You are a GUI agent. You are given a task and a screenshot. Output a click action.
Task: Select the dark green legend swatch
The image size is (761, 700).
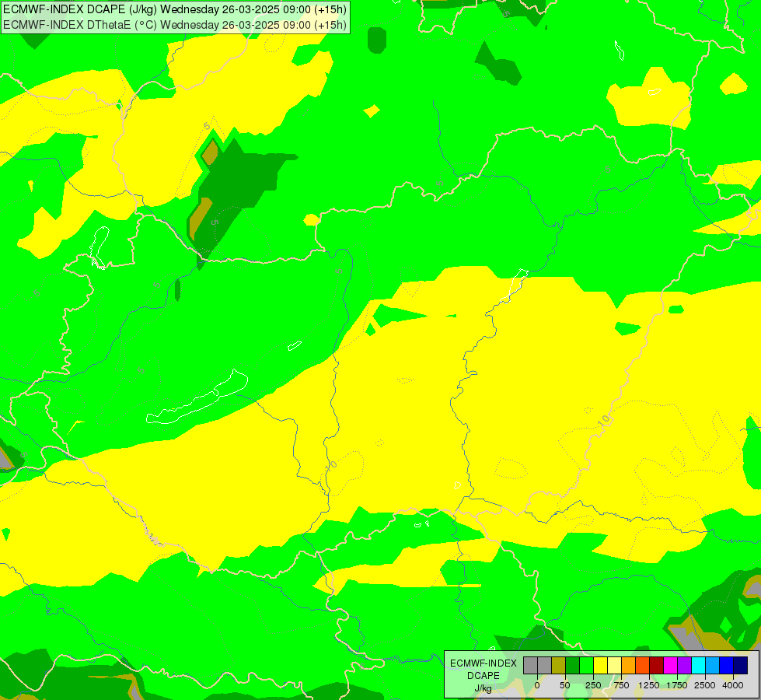pyautogui.click(x=572, y=666)
